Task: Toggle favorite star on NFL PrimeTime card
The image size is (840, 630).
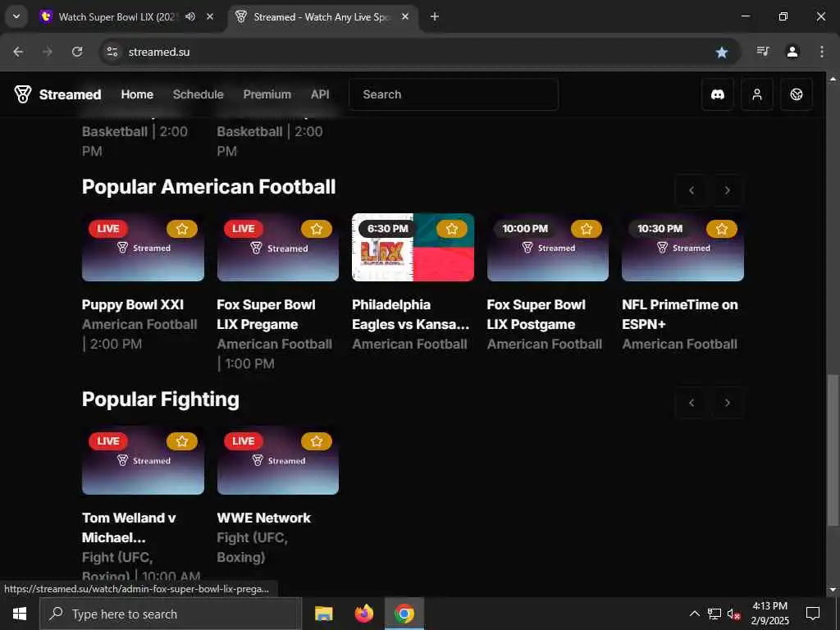Action: pyautogui.click(x=722, y=229)
